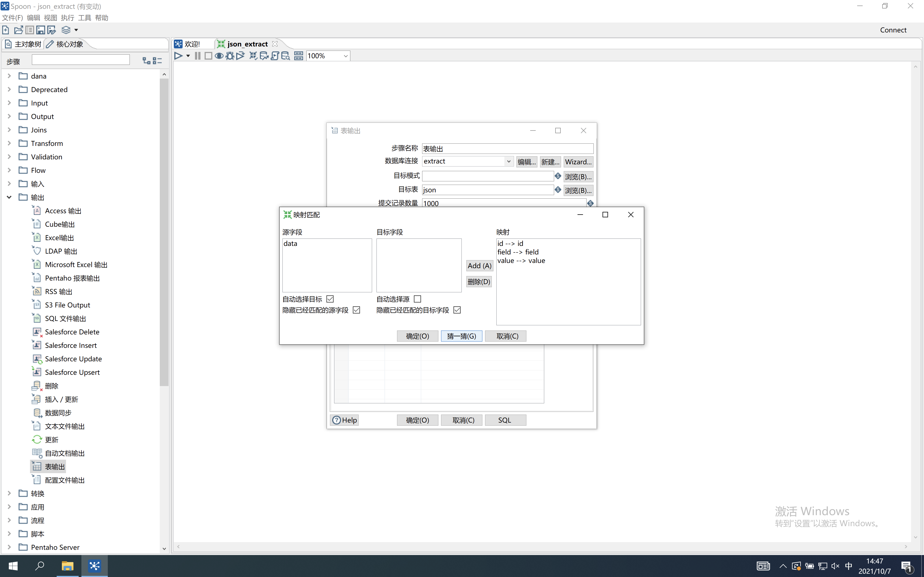This screenshot has width=924, height=577.
Task: Enable 隐藏已经匹配的目标字段 checkbox
Action: (x=457, y=310)
